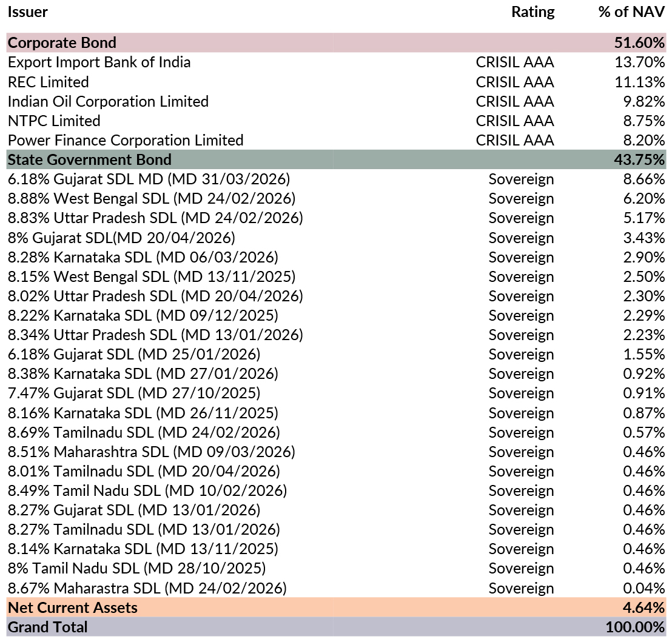Select 8.51% Maharashtra SDL entry

151,452
